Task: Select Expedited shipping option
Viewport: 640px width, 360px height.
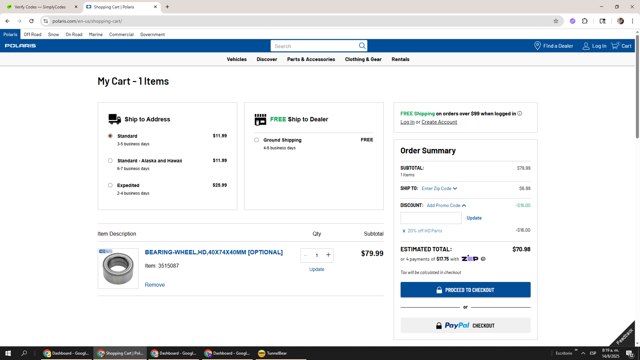Action: 110,185
